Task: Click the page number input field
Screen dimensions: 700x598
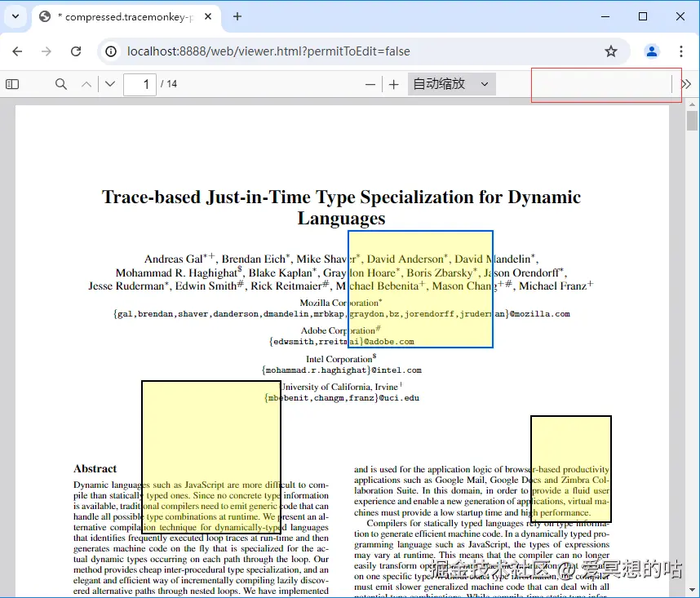Action: 140,84
